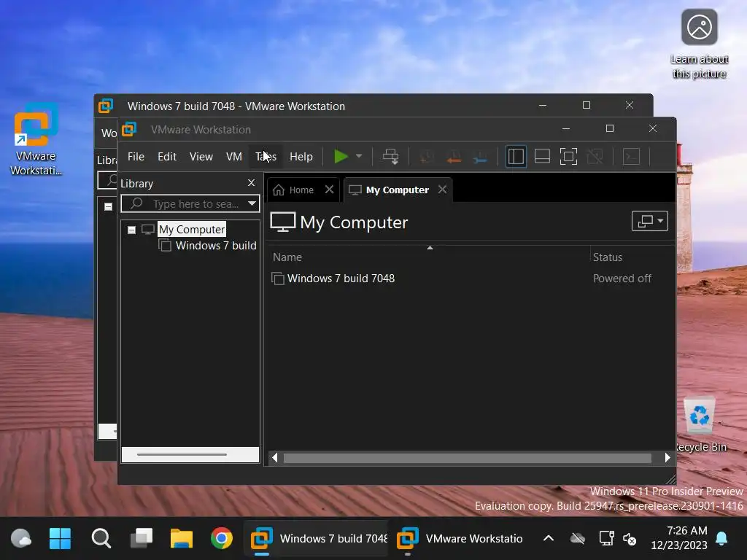747x560 pixels.
Task: Click the VM list horizontal scrollbar track
Action: 468,458
